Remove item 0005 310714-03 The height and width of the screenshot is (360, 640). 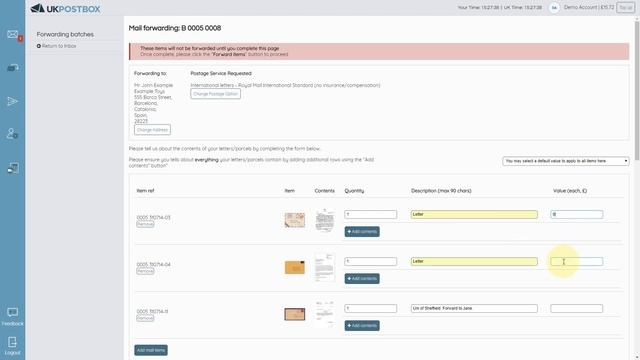click(145, 224)
